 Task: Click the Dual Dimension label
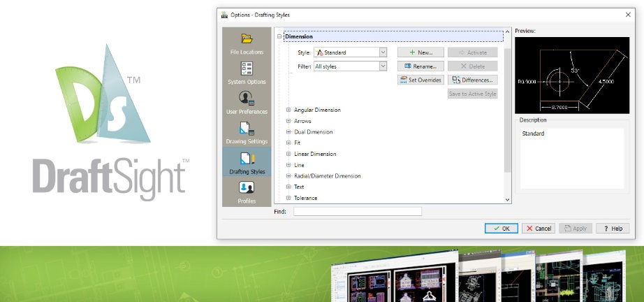(314, 132)
